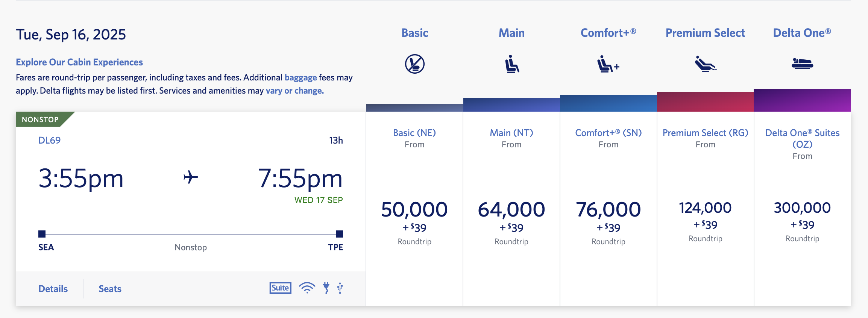Select Premium Select (RG) 124,000 miles fare
The image size is (868, 318).
(706, 209)
